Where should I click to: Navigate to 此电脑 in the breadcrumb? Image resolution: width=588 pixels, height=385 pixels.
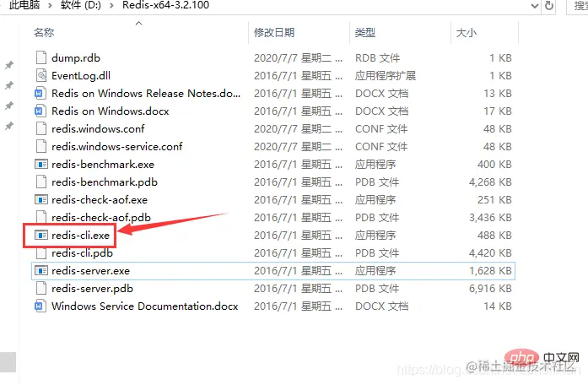pos(24,5)
